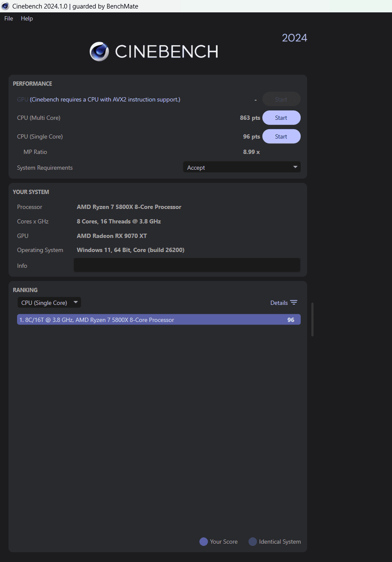Open the System Requirements Accept dropdown

(242, 168)
